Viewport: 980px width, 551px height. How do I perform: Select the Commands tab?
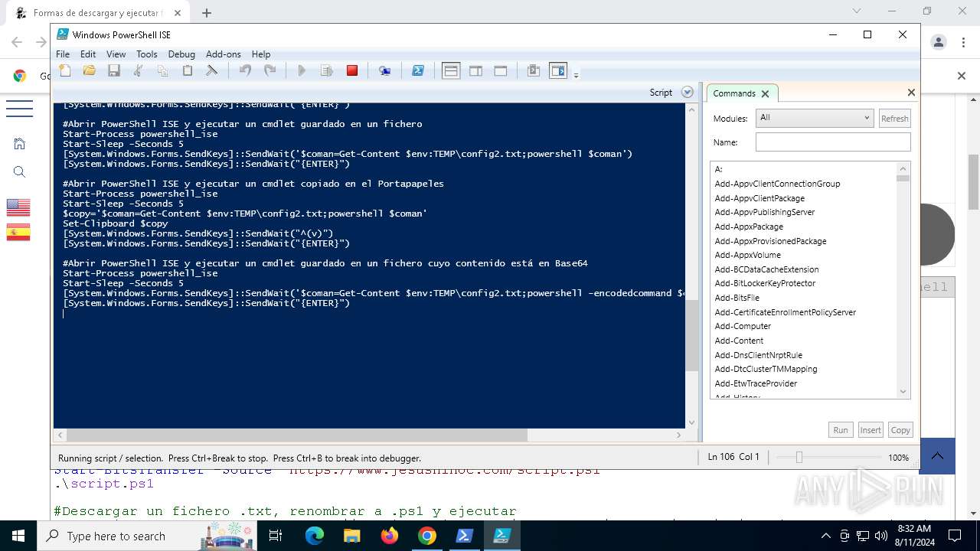pos(733,93)
